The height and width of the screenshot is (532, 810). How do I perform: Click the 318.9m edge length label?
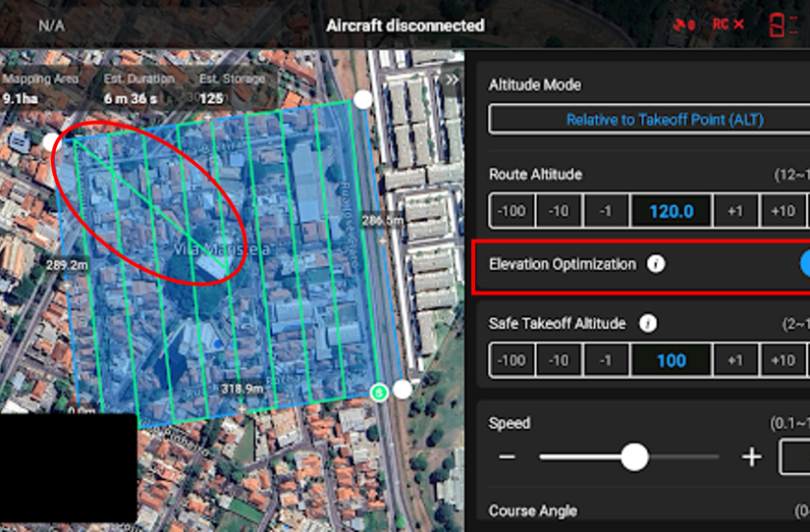pos(243,389)
